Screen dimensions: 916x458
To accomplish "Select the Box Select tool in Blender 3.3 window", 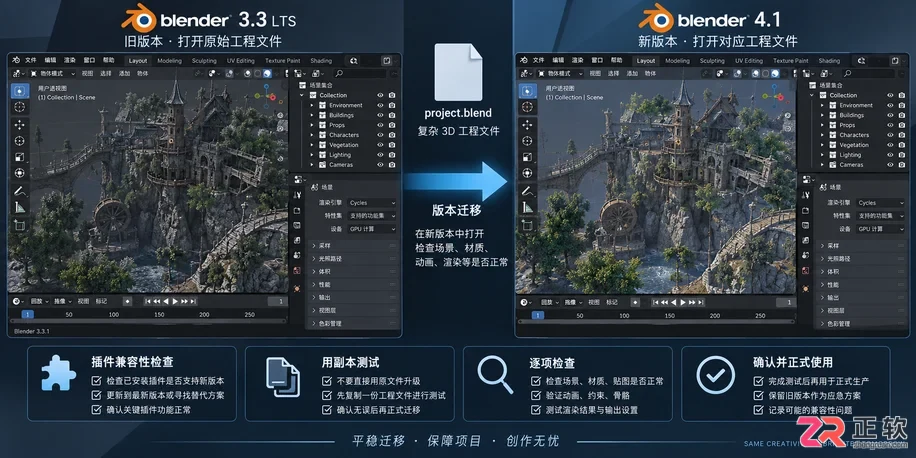I will (20, 91).
